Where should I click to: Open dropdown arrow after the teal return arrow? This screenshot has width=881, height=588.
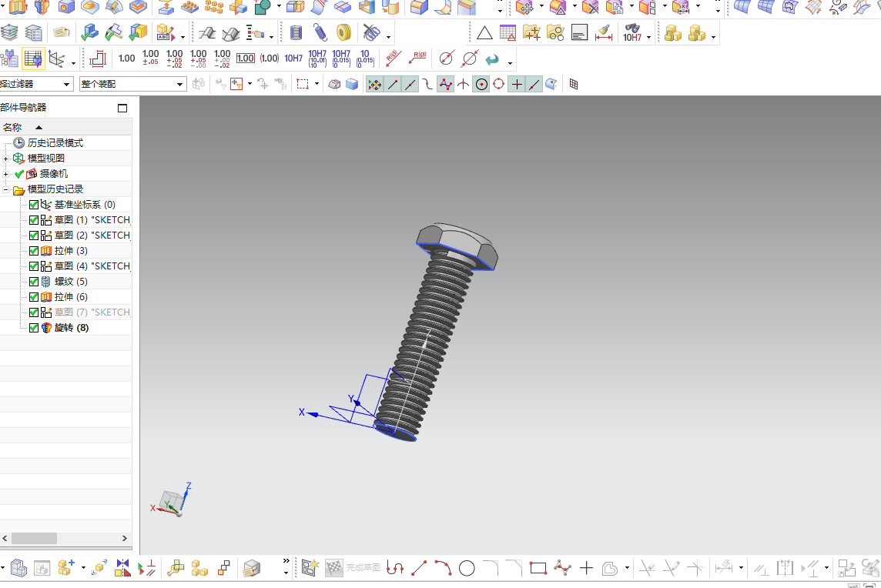(x=510, y=62)
